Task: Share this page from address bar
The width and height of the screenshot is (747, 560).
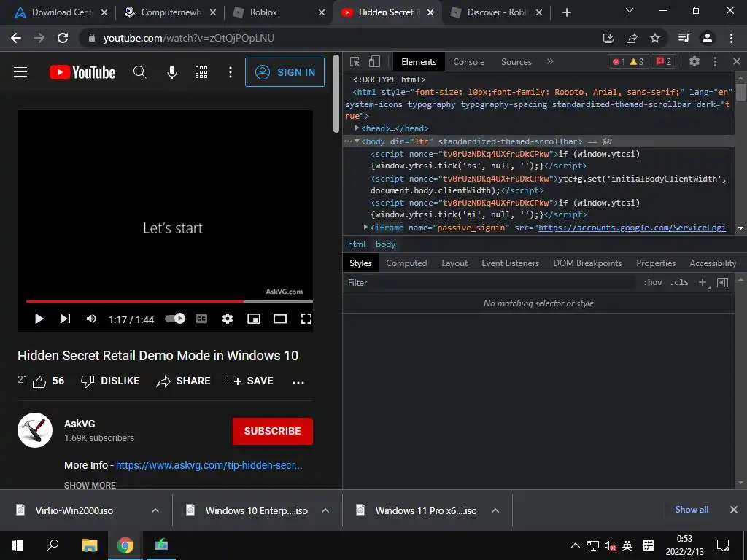Action: [x=632, y=38]
